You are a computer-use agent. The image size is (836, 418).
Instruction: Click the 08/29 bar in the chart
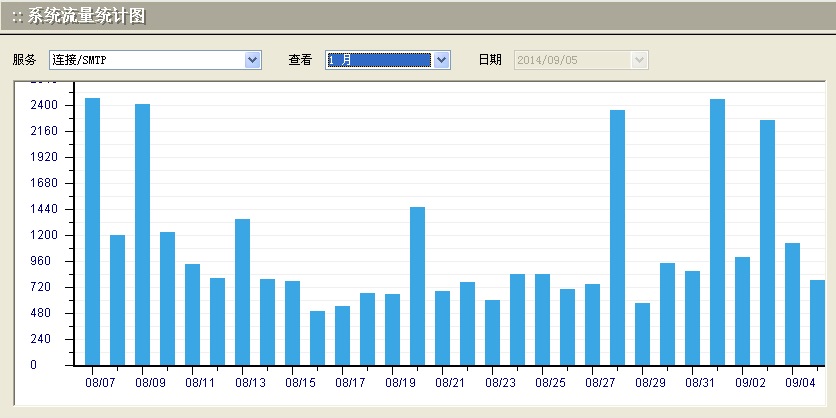pyautogui.click(x=642, y=334)
